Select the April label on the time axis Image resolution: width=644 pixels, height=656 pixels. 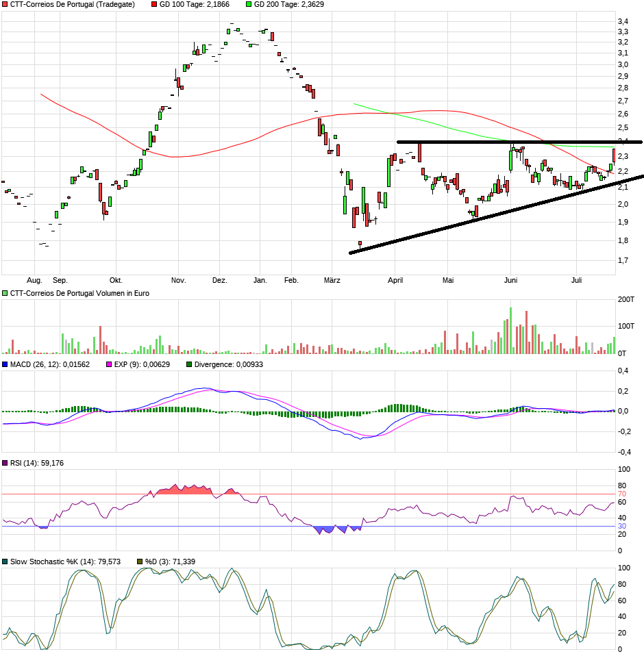395,280
